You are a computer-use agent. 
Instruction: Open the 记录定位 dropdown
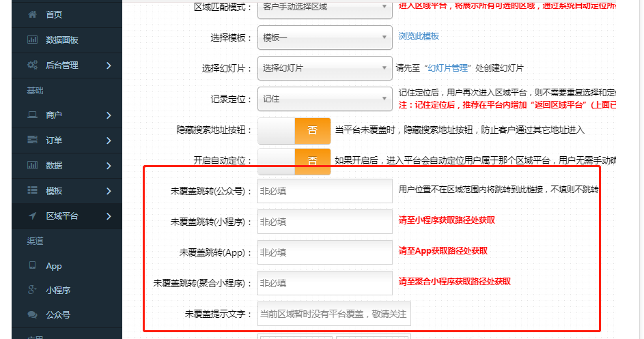click(324, 99)
